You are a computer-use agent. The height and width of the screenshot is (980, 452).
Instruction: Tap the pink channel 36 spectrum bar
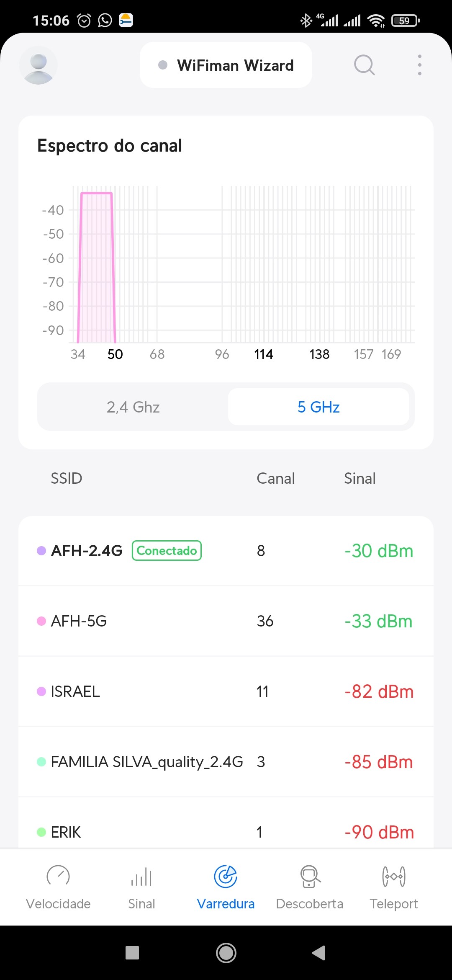pos(96,268)
